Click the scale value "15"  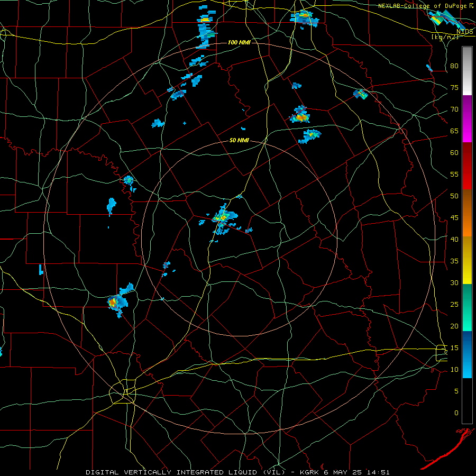pyautogui.click(x=454, y=347)
